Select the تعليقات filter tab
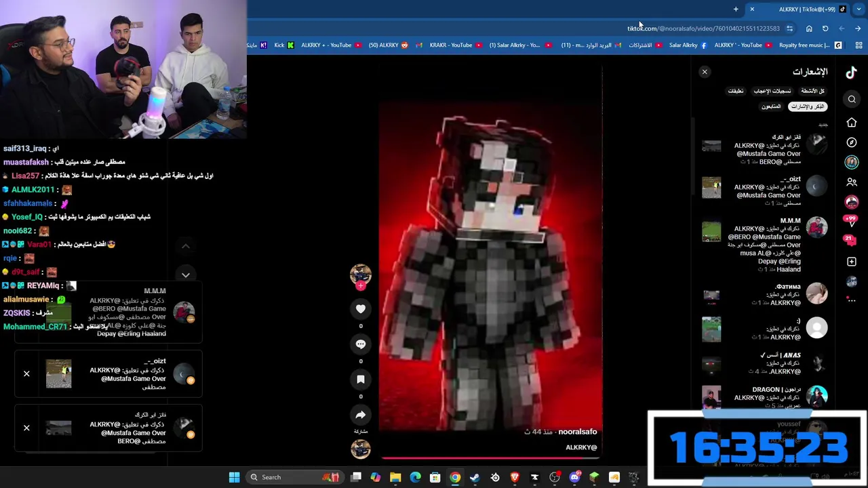This screenshot has width=868, height=488. point(736,91)
